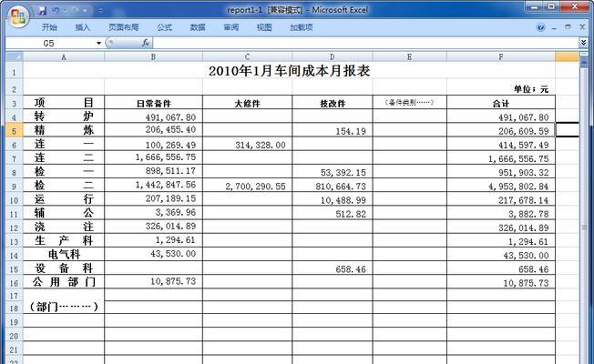594x364 pixels.
Task: Click cell with value 53,392.15
Action: (x=333, y=172)
